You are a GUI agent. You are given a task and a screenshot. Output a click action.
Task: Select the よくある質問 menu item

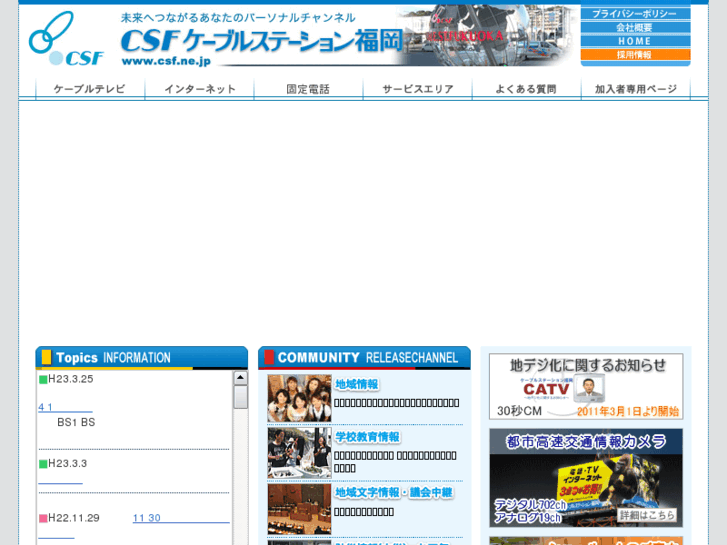(x=526, y=89)
